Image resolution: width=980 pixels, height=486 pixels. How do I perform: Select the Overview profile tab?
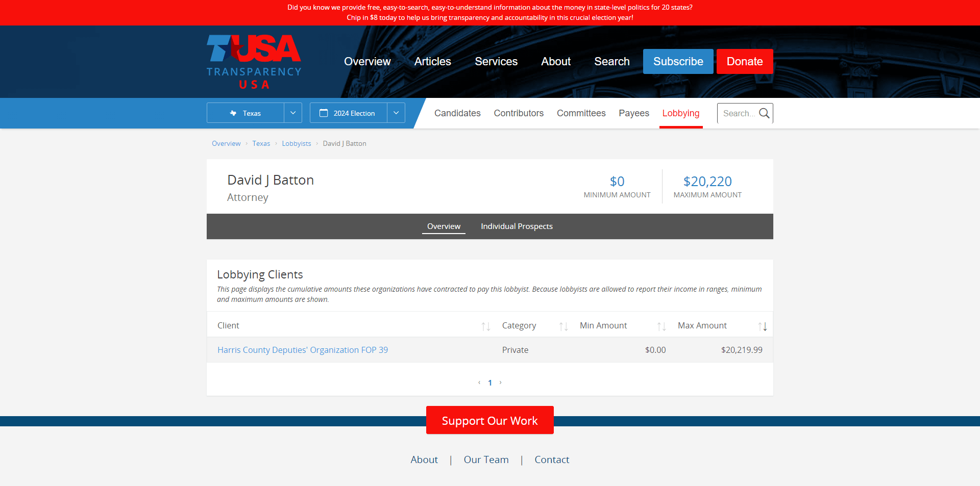[x=444, y=226]
